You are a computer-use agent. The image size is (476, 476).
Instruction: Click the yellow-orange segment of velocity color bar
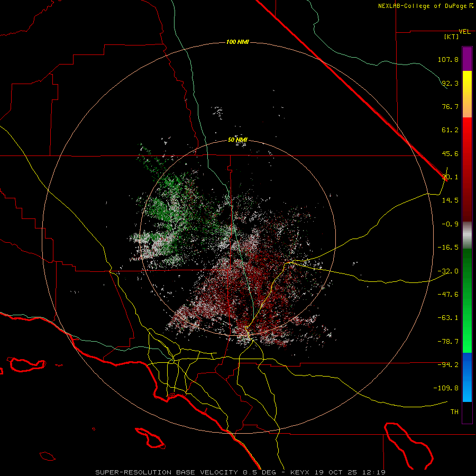point(467,94)
